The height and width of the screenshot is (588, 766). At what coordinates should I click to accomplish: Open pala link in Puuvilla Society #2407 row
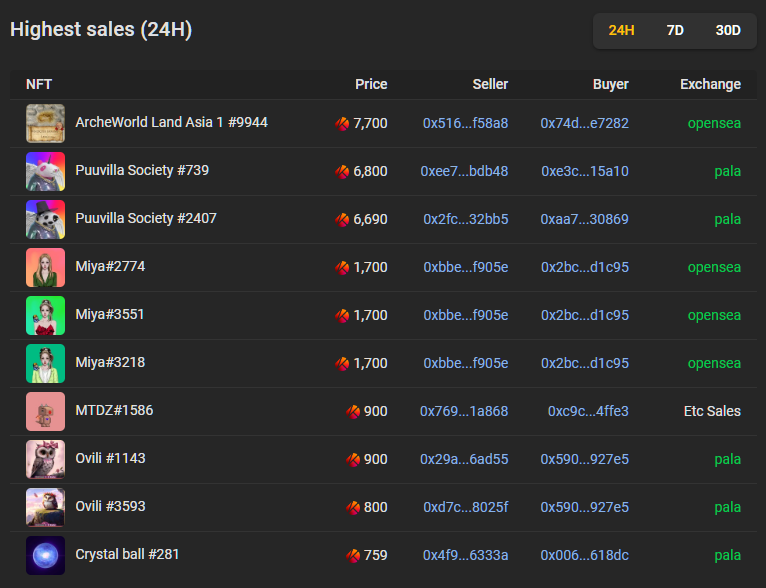(727, 219)
